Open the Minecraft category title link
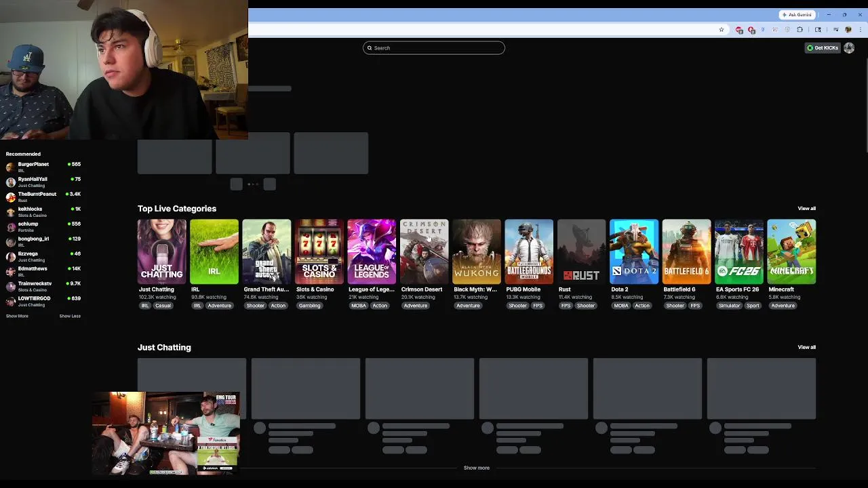 781,289
